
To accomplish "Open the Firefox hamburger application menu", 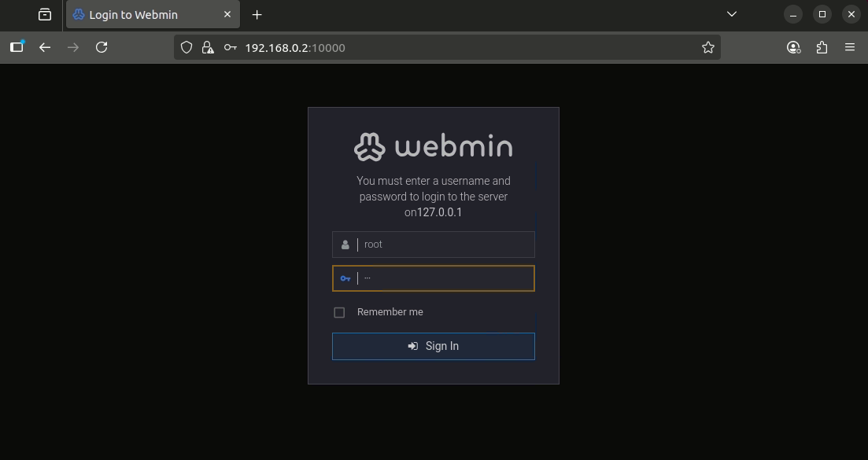I will [x=850, y=47].
